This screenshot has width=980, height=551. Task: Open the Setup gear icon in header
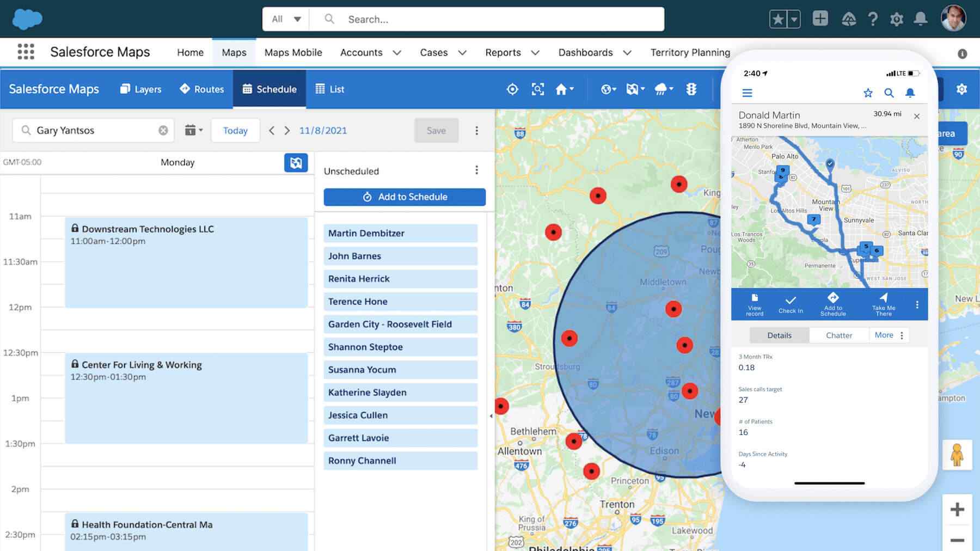[897, 20]
